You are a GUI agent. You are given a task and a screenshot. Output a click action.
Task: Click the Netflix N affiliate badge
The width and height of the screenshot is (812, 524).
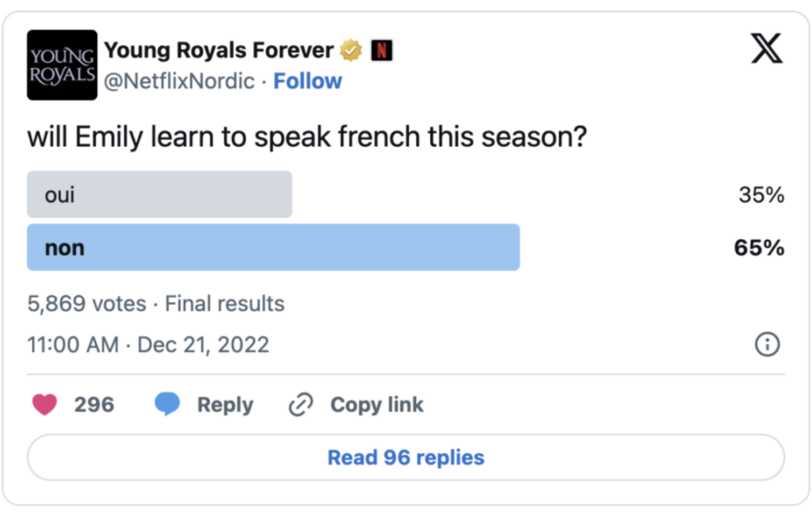point(381,51)
